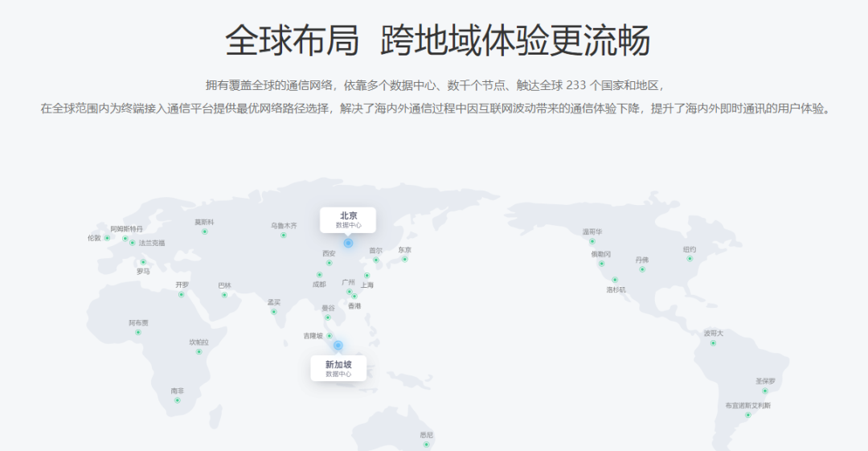The height and width of the screenshot is (451, 868).
Task: Click the 法兰克福 node marker dot
Action: [x=133, y=244]
